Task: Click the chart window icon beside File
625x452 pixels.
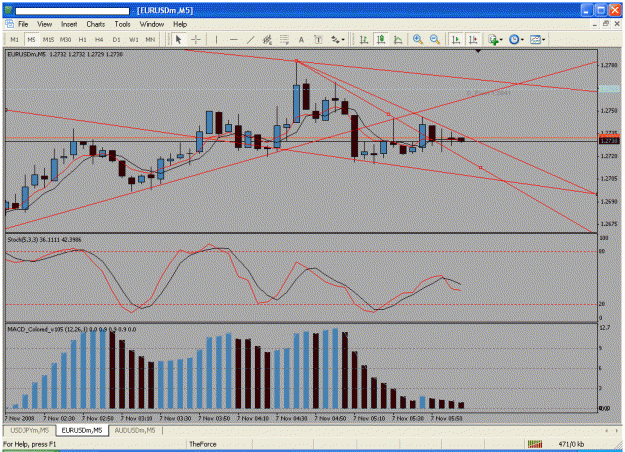Action: tap(9, 24)
